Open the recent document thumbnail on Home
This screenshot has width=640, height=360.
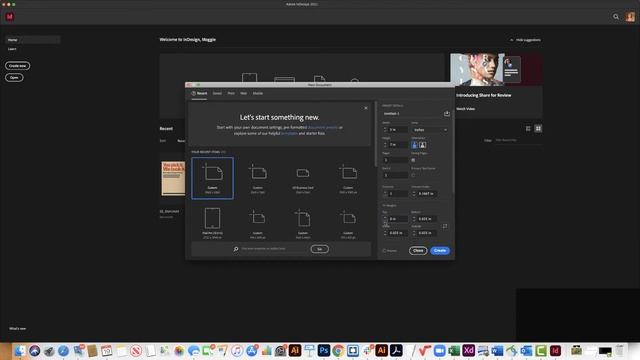click(x=173, y=178)
